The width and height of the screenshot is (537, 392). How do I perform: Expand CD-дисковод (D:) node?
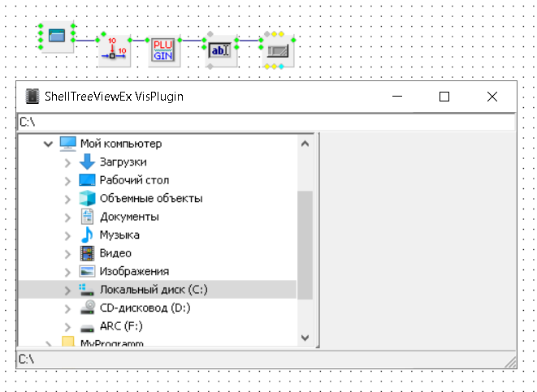tap(67, 309)
